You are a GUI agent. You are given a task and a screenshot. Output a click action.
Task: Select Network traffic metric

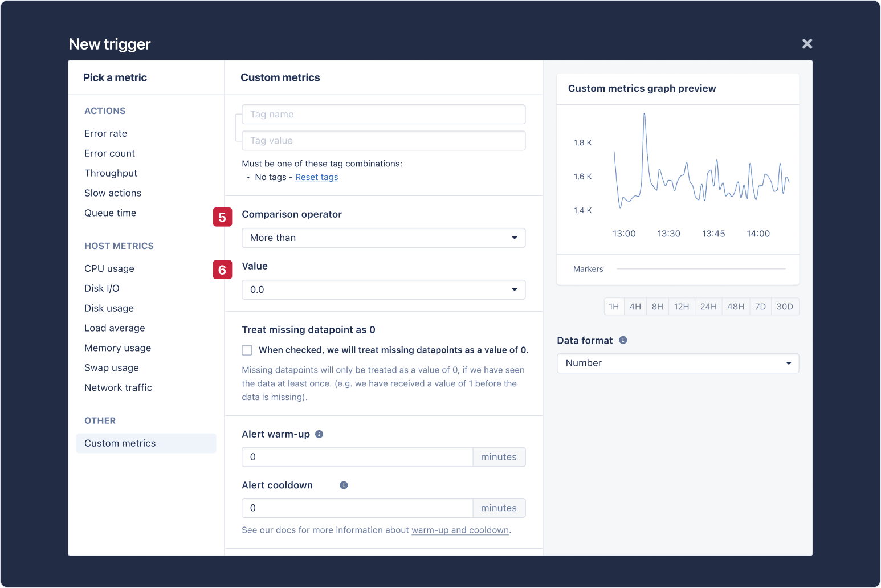click(x=119, y=388)
